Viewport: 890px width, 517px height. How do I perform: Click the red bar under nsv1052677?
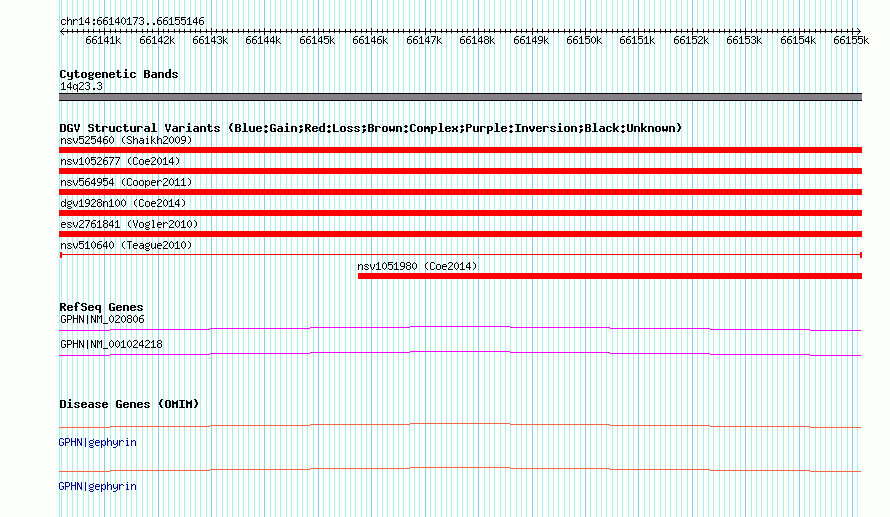pos(460,171)
